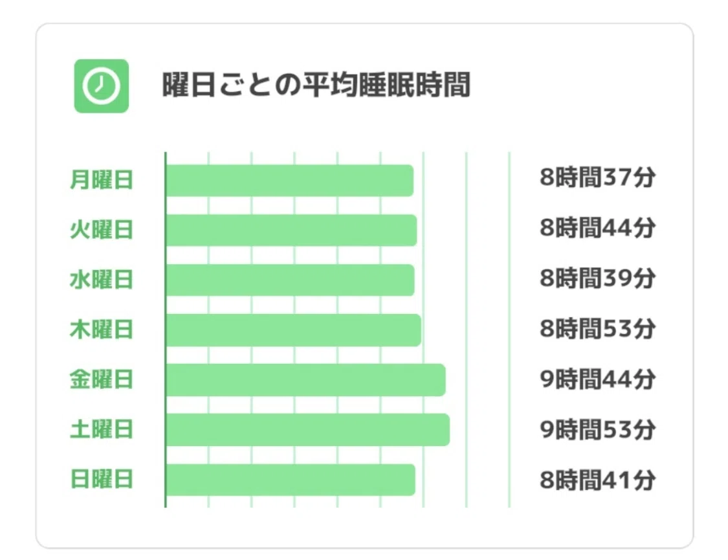Click the Saturday longest sleep bar
Image resolution: width=728 pixels, height=560 pixels.
click(308, 429)
